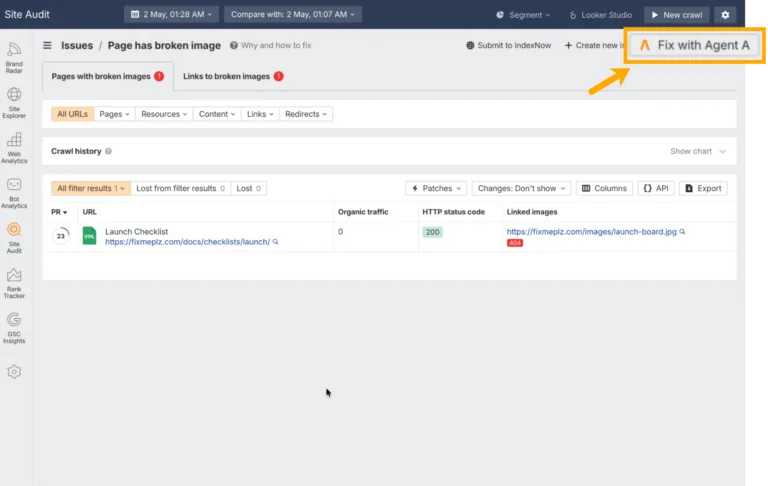Click Issues breadcrumb link
Screen dimensions: 768x486
pyautogui.click(x=77, y=46)
